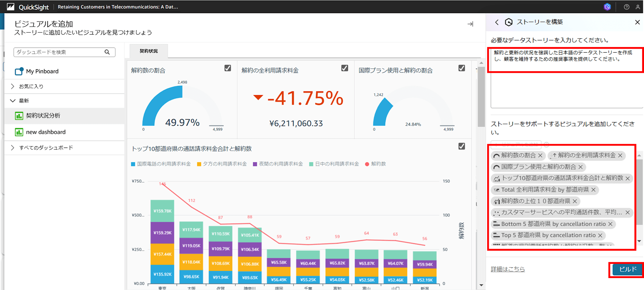Click the 49.97% gauge value
644x290 pixels.
(x=182, y=122)
